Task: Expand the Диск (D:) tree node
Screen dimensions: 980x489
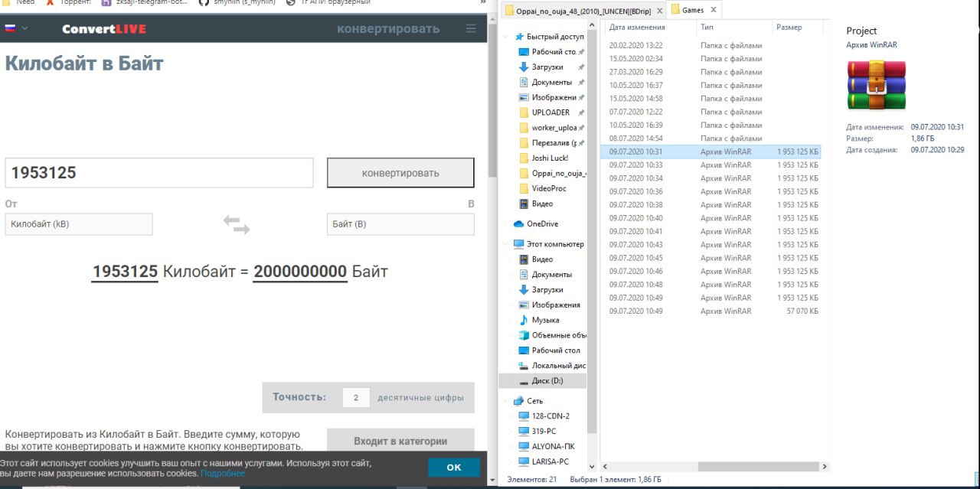Action: click(x=511, y=381)
